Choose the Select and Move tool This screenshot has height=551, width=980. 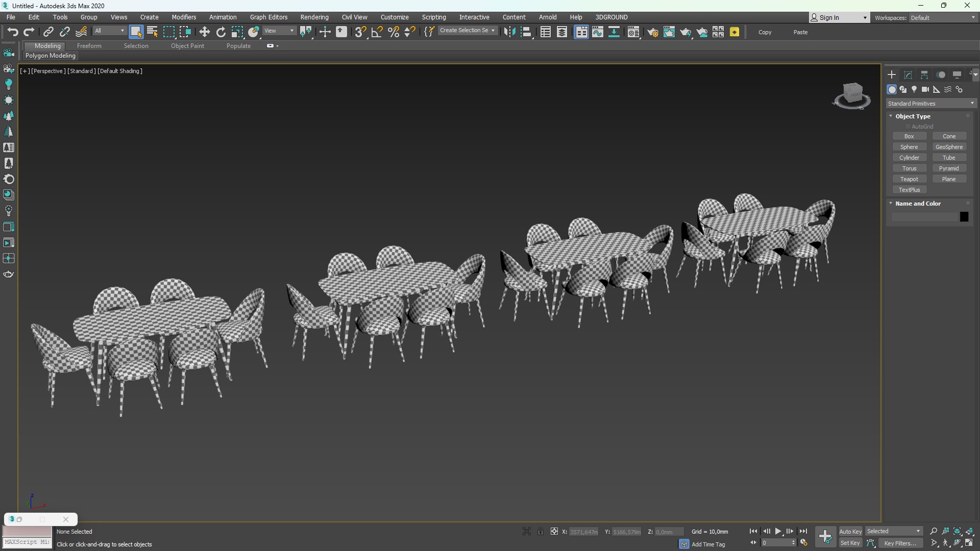(x=204, y=32)
